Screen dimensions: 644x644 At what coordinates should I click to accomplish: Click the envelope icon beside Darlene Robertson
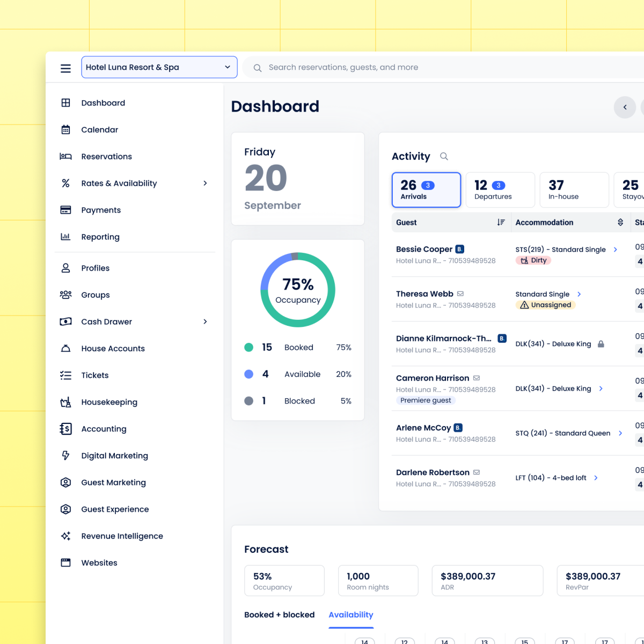[x=477, y=472]
